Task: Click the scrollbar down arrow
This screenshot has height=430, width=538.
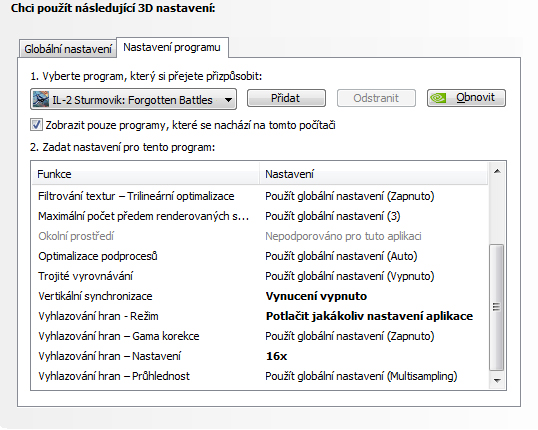Action: (497, 380)
